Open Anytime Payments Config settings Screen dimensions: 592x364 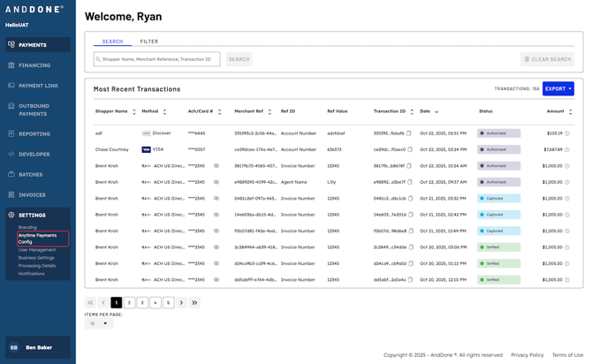(x=37, y=239)
